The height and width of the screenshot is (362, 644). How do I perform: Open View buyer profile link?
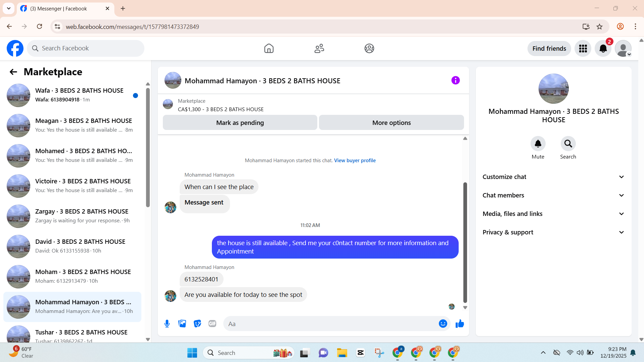[x=355, y=161]
